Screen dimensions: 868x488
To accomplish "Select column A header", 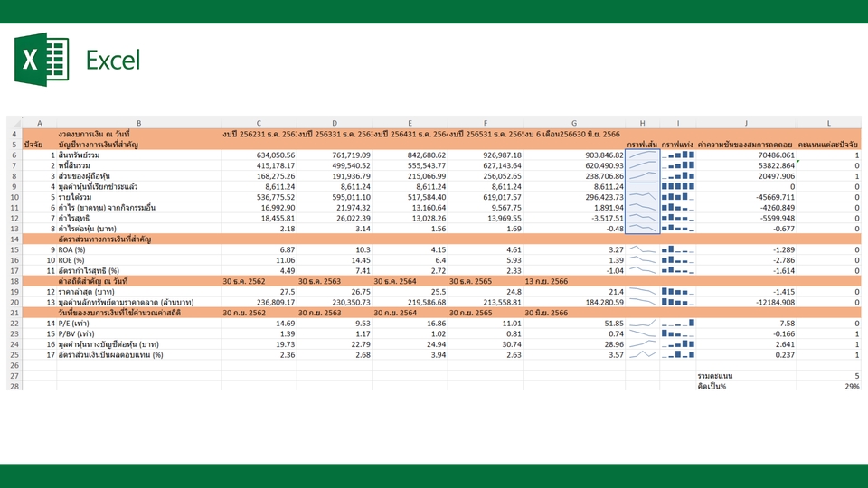I will pyautogui.click(x=39, y=123).
